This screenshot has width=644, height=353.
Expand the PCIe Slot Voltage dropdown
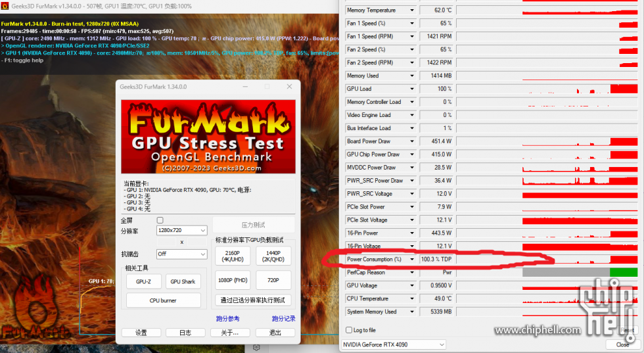(x=412, y=220)
